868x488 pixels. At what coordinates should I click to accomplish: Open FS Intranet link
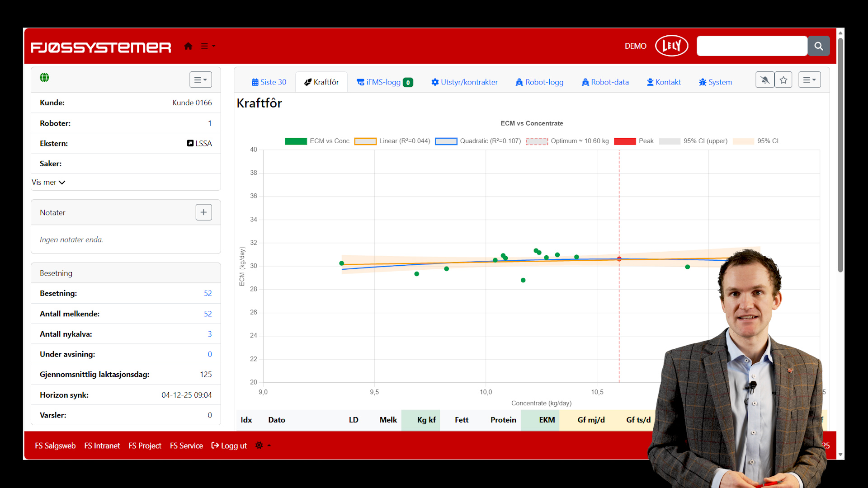click(102, 446)
